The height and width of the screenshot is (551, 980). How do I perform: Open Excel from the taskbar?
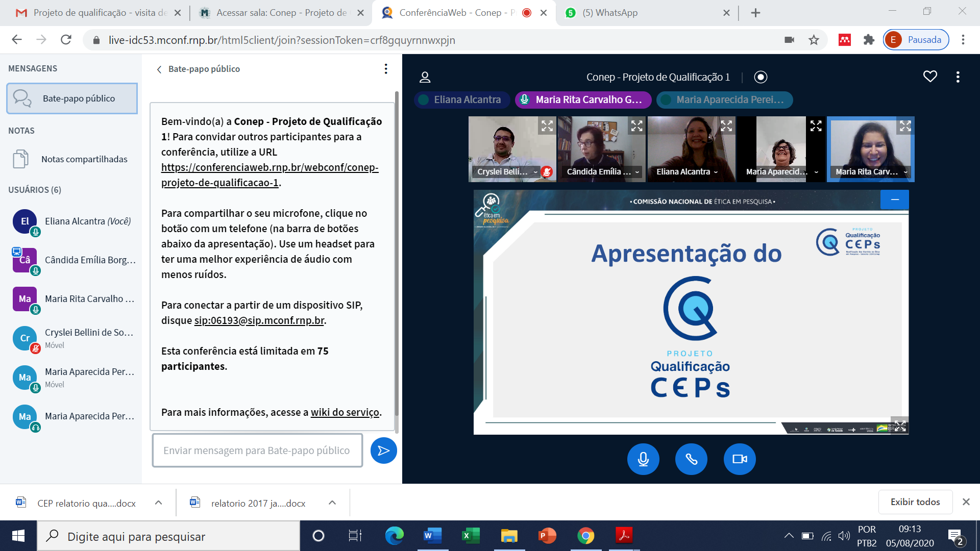[x=471, y=536]
